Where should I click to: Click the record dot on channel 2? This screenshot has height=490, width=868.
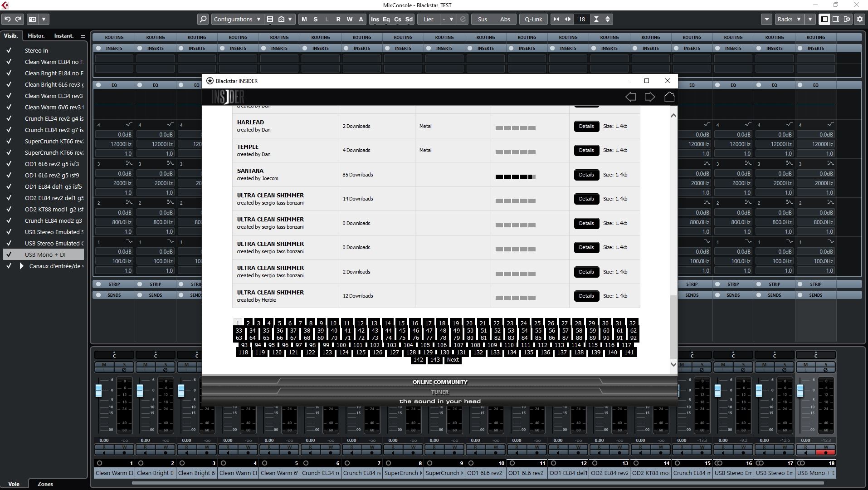[x=166, y=452]
